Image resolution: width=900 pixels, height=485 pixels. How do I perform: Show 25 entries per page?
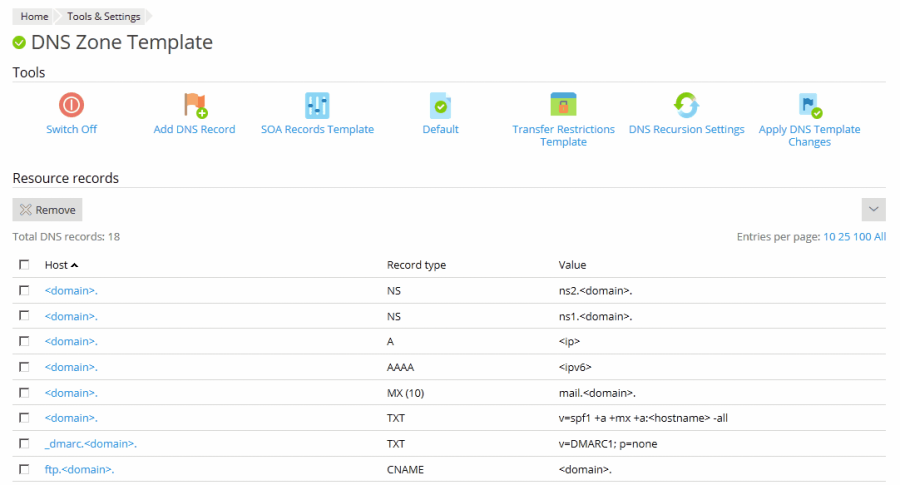844,237
